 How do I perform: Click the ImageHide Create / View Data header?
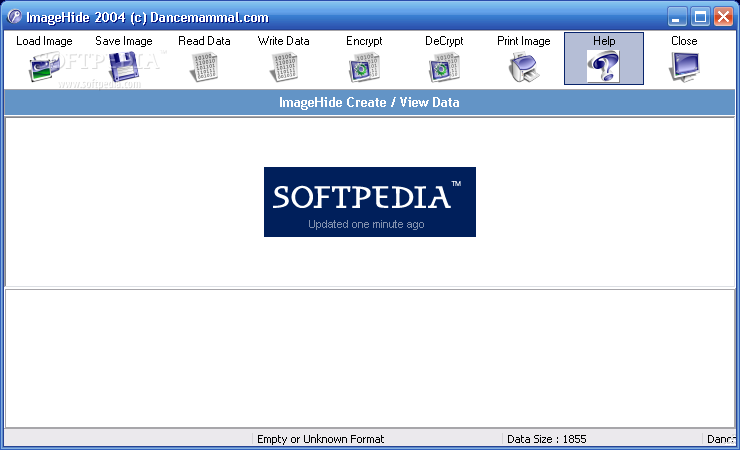click(370, 102)
